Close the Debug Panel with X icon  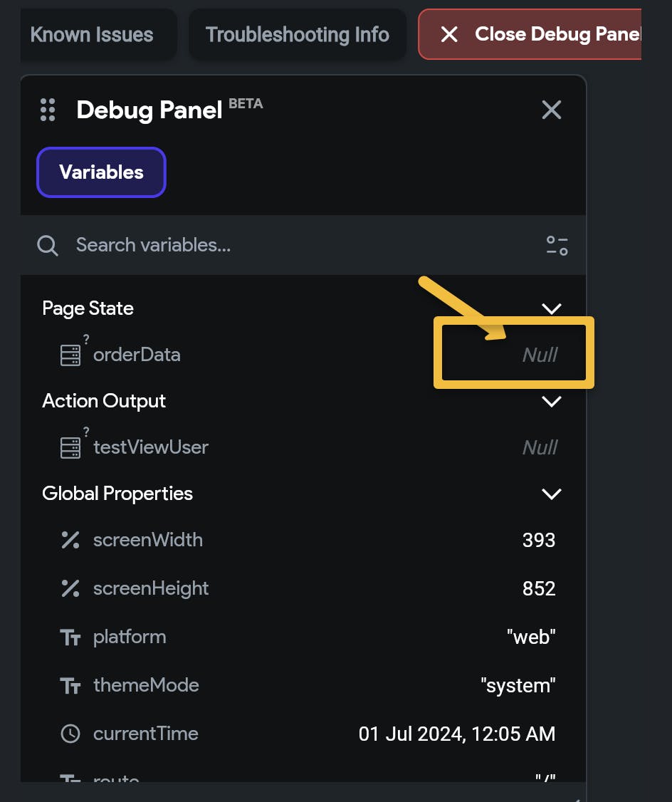[x=552, y=110]
